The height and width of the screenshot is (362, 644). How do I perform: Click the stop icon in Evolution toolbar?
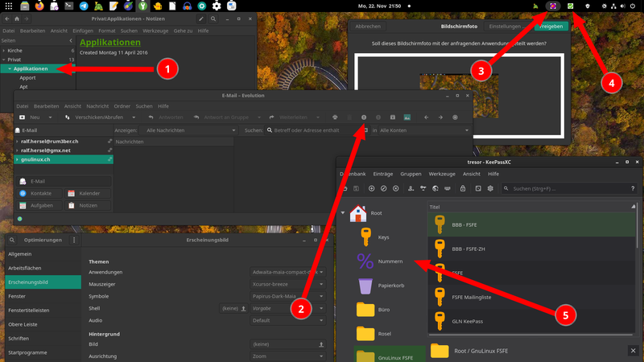click(455, 117)
